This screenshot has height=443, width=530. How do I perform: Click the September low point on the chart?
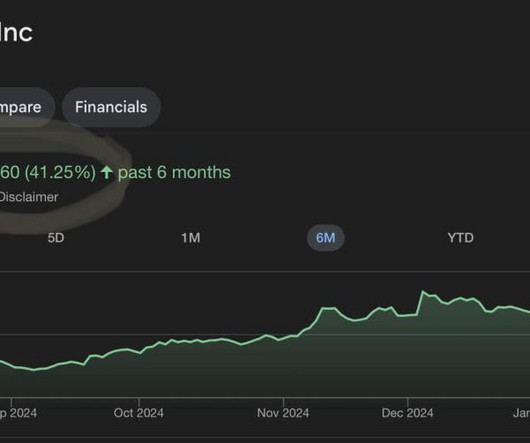point(33,370)
